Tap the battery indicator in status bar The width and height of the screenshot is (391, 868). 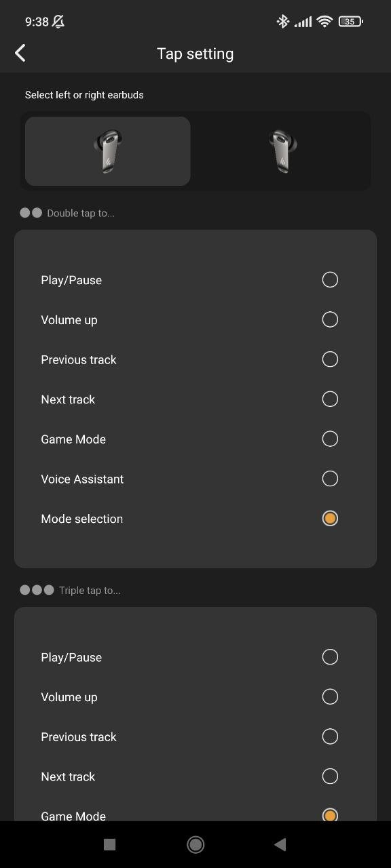pos(350,22)
